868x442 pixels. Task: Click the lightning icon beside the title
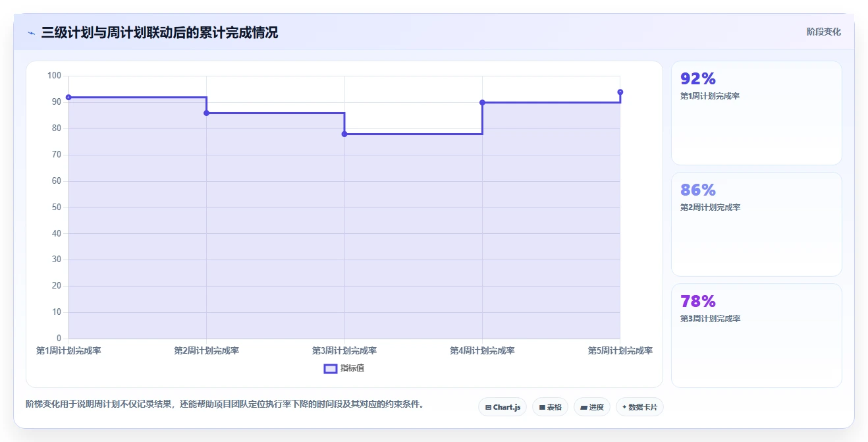tap(31, 33)
